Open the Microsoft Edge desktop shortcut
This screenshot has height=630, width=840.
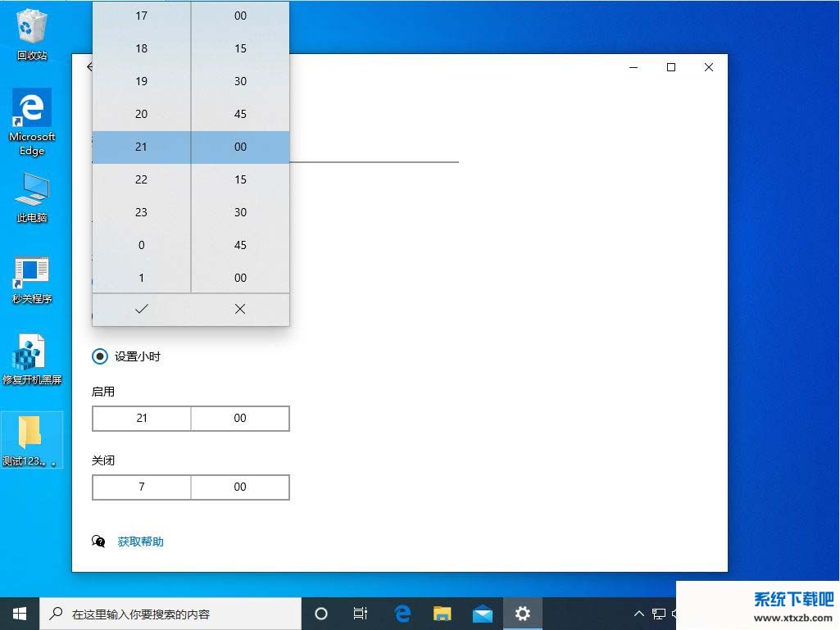click(32, 121)
